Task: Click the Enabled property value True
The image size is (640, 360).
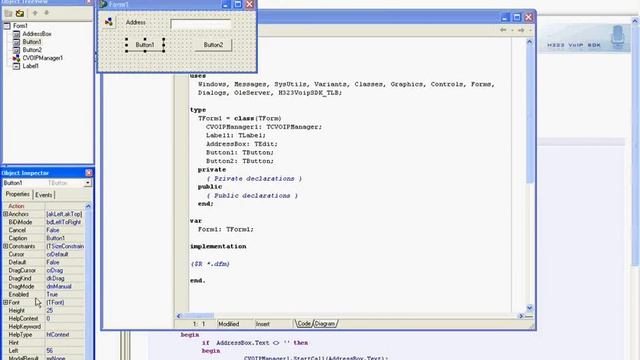Action: pyautogui.click(x=65, y=294)
